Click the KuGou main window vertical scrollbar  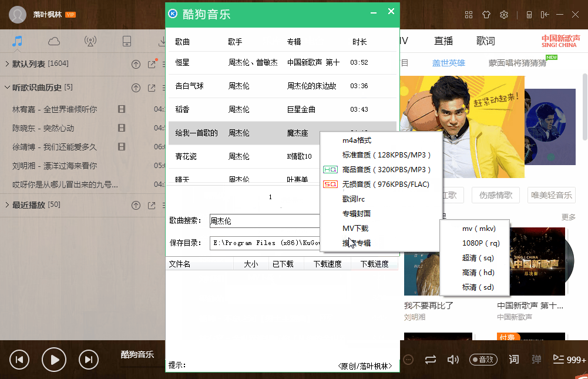point(585,107)
